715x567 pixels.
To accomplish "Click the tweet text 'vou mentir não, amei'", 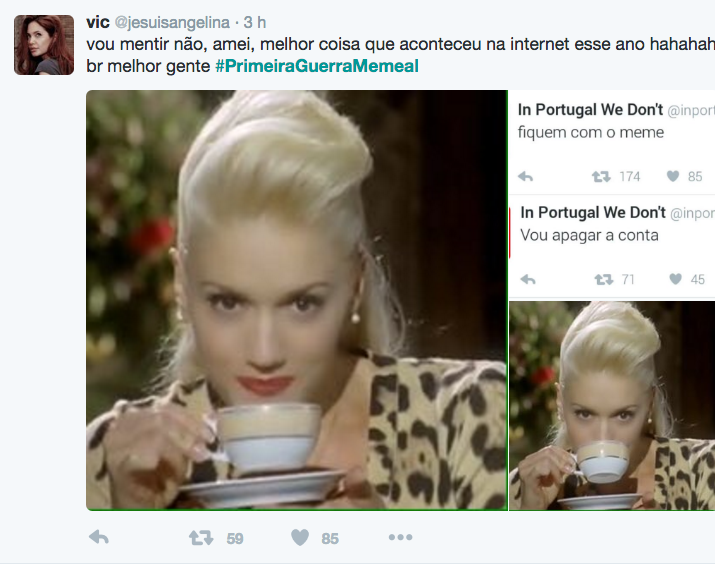I will click(x=169, y=44).
